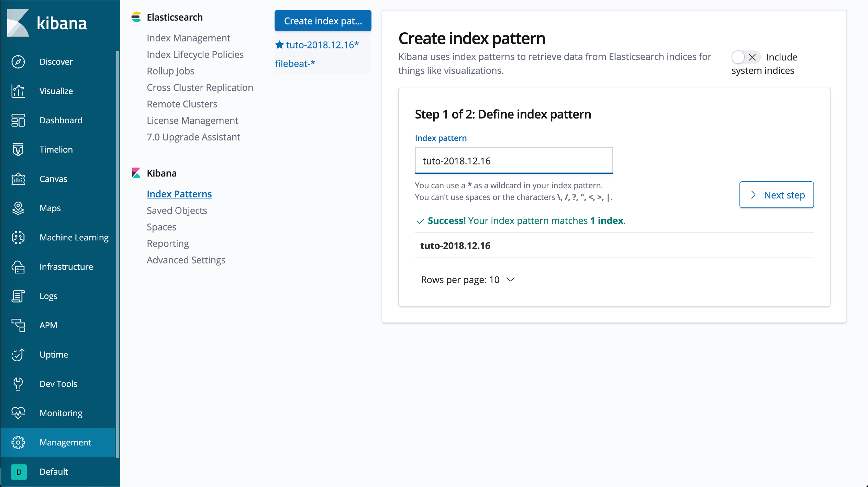
Task: Select the Timelion icon
Action: tap(18, 149)
